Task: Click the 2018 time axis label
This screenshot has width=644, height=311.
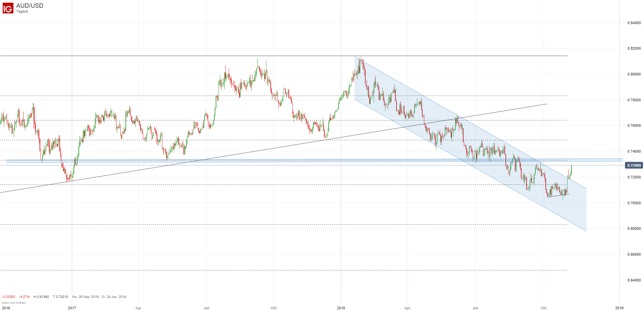Action: coord(341,308)
